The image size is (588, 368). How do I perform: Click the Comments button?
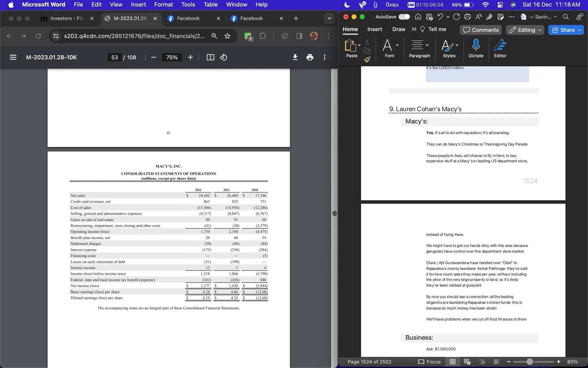pyautogui.click(x=481, y=30)
